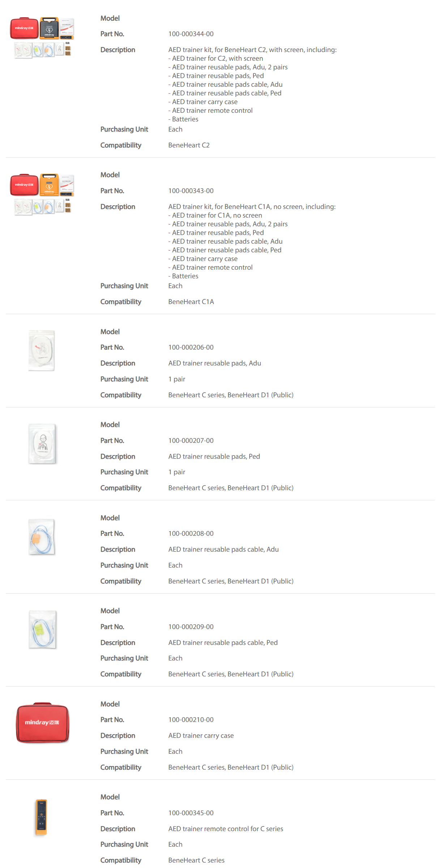Screen dimensions: 436x868
Task: Click part number 100-000210-00
Action: 191,720
